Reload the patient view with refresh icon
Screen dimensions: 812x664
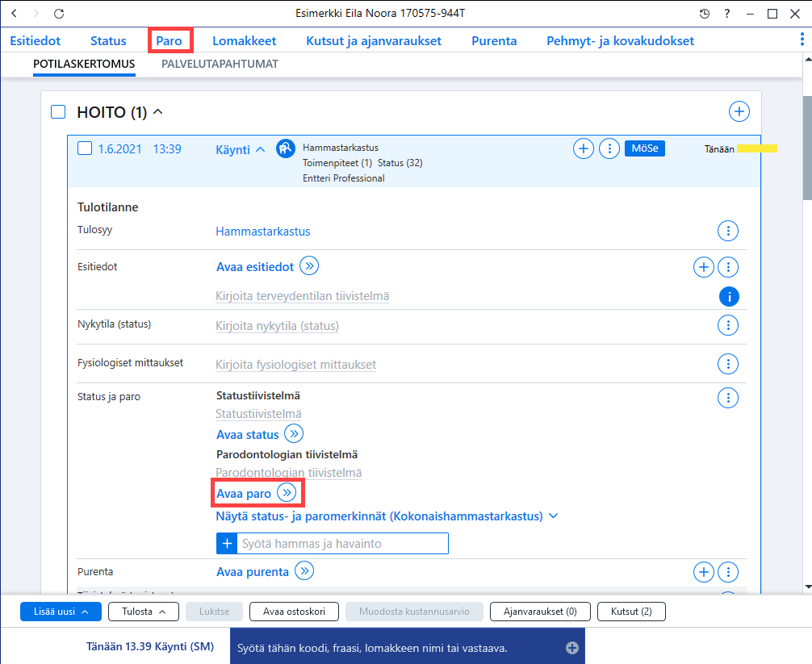click(x=59, y=14)
